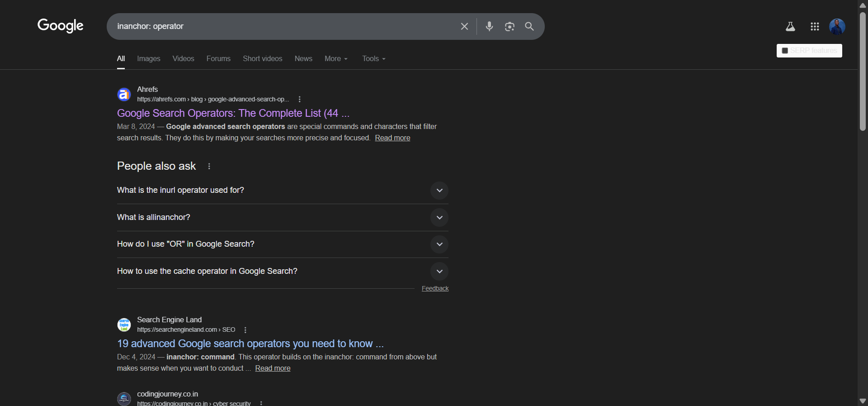868x406 pixels.
Task: Start voice search with microphone icon
Action: click(x=489, y=26)
